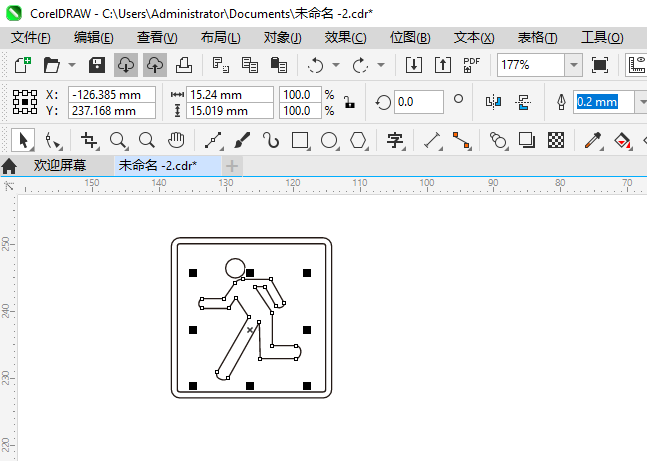
Task: Open the 编辑(E) menu
Action: [94, 38]
